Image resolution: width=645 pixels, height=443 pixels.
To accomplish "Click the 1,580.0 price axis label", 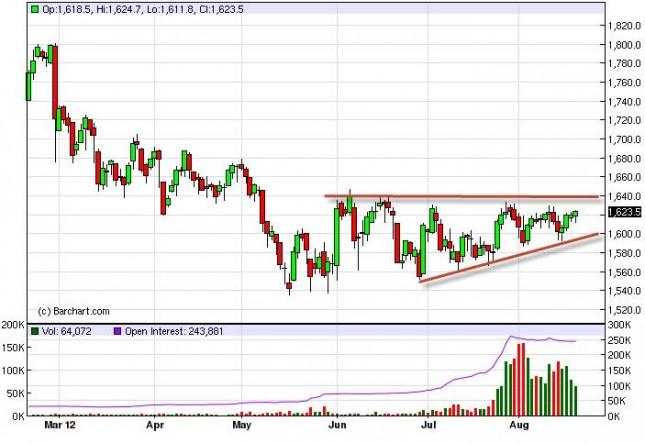I will (x=624, y=253).
